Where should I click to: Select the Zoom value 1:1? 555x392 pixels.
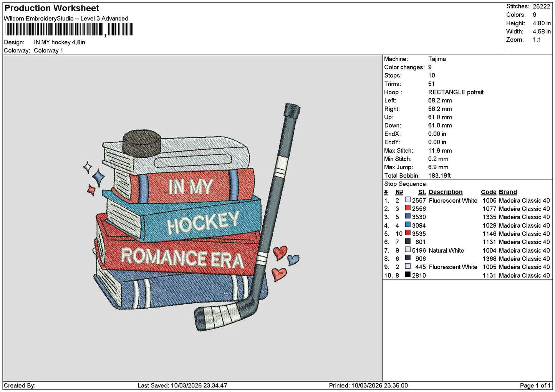tap(537, 40)
